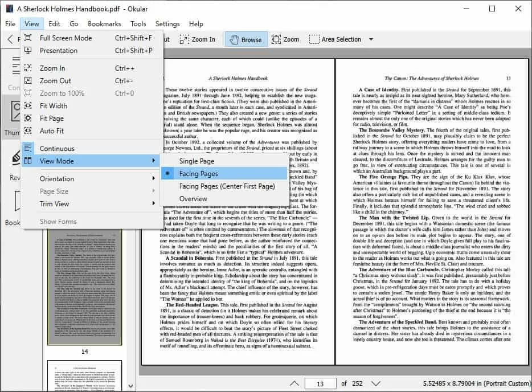The height and width of the screenshot is (392, 532).
Task: Choose Facing Pages (Center First Page)
Action: [x=224, y=186]
